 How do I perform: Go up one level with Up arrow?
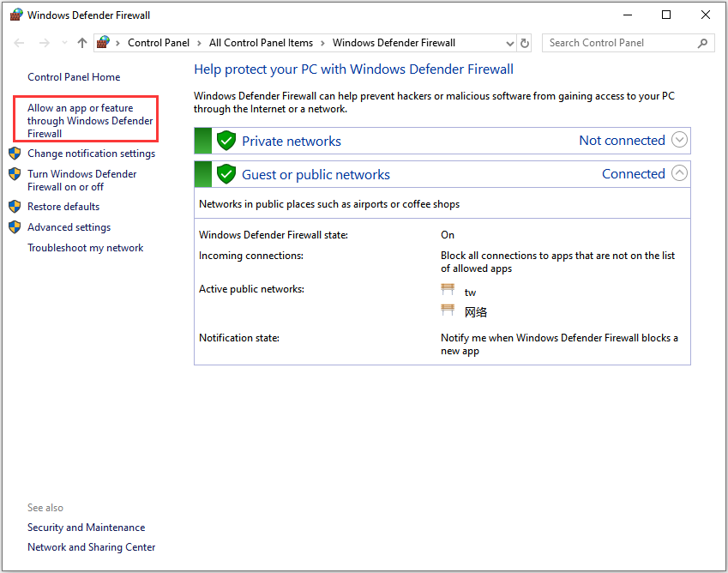click(x=82, y=43)
